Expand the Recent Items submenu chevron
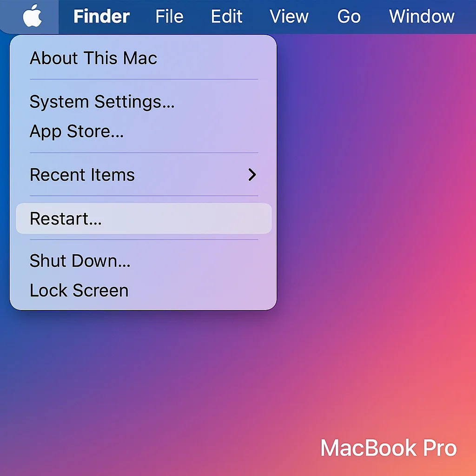The image size is (476, 476). coord(252,175)
